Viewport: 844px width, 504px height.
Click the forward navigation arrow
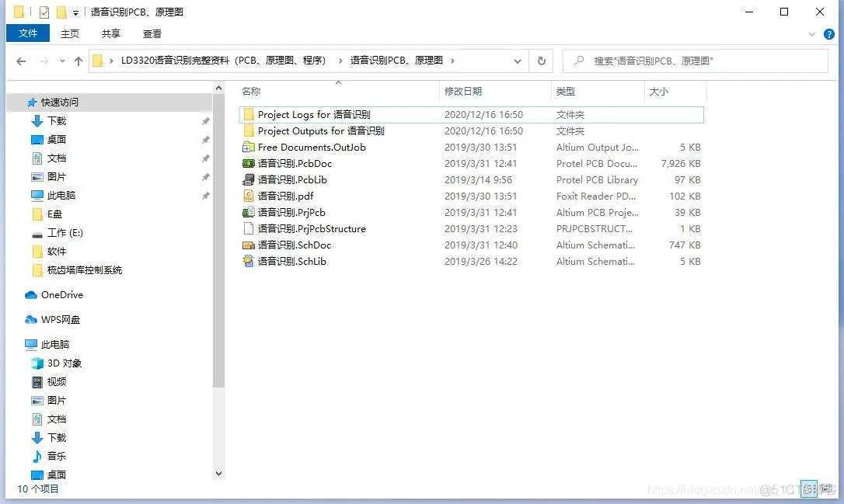(44, 61)
